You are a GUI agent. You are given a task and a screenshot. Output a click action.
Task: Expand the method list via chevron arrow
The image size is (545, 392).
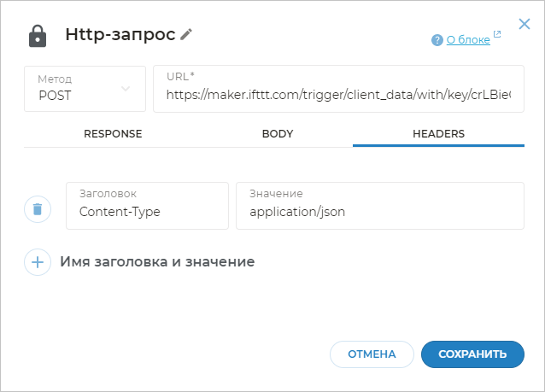tap(126, 88)
